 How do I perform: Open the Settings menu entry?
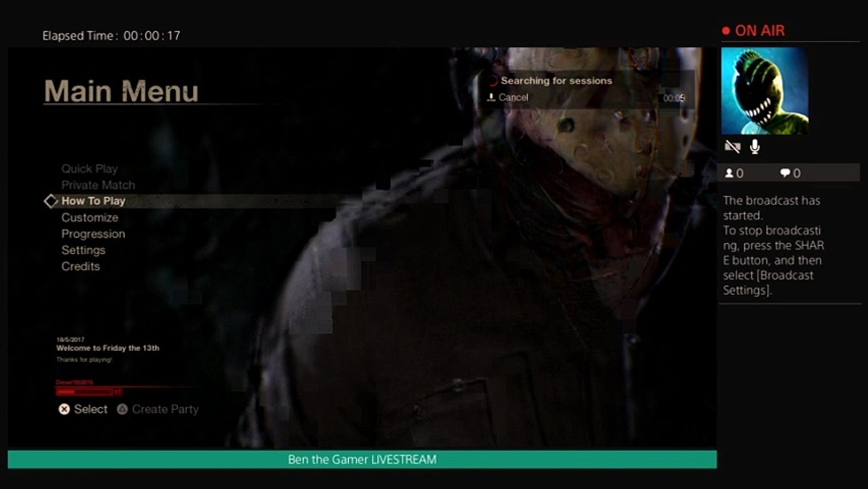pos(83,250)
